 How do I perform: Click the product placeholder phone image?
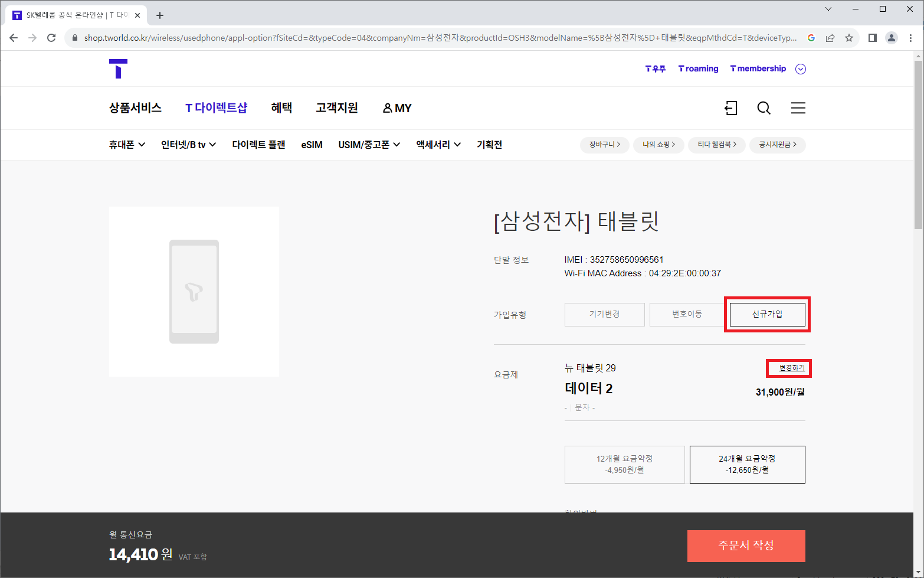(x=194, y=292)
